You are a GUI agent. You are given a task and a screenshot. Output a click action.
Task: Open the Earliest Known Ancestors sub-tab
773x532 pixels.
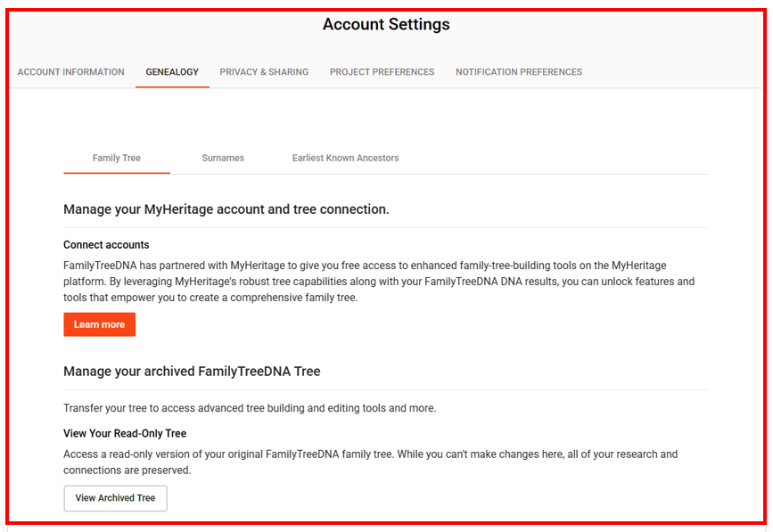346,158
